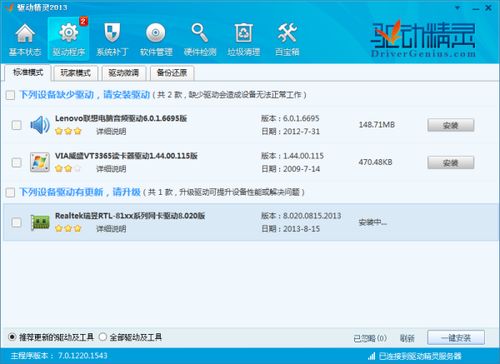Click the star rating of Realtek driver

tap(68, 229)
